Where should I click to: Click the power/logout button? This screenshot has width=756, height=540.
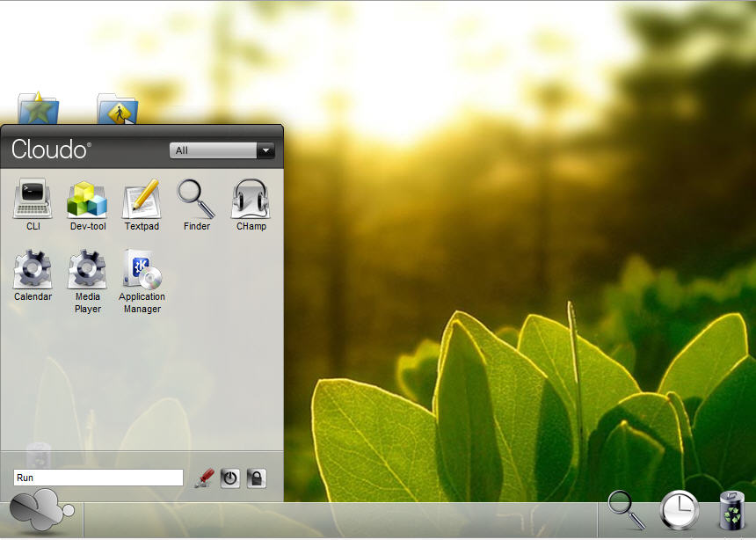230,478
